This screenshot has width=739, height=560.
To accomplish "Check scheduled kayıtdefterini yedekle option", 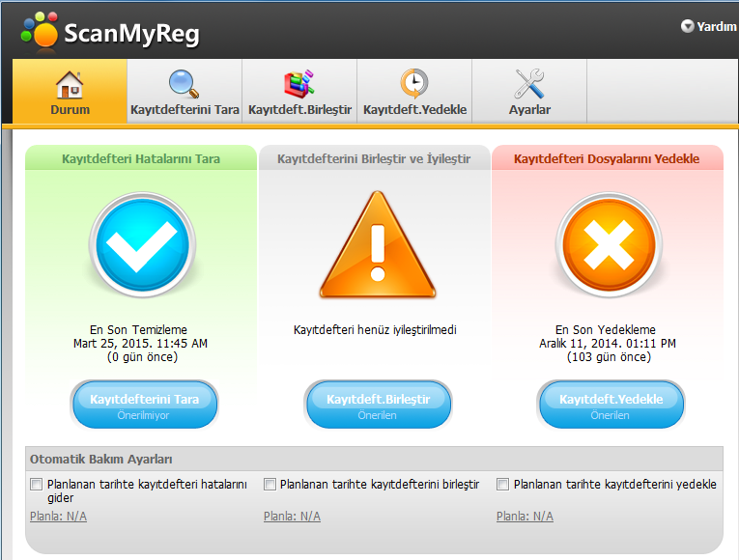I will coord(503,485).
